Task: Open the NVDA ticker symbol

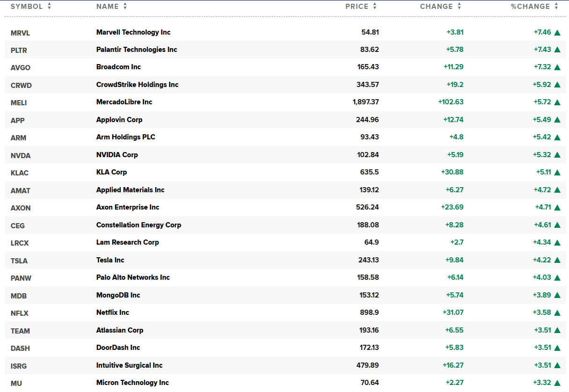Action: click(x=21, y=155)
